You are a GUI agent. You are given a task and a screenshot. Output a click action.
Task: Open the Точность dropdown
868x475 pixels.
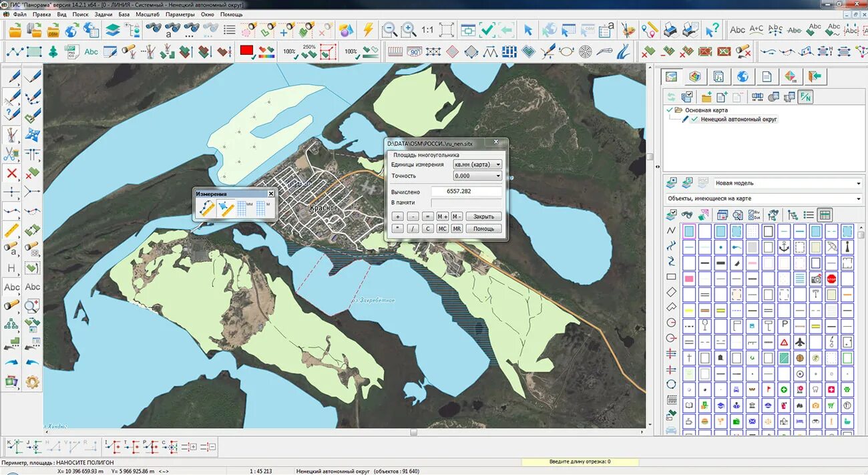click(x=498, y=176)
